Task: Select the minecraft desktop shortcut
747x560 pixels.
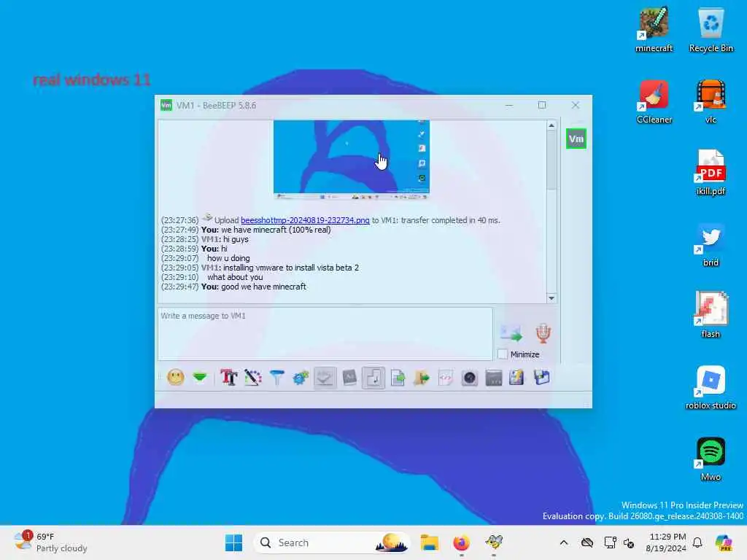Action: click(x=654, y=29)
